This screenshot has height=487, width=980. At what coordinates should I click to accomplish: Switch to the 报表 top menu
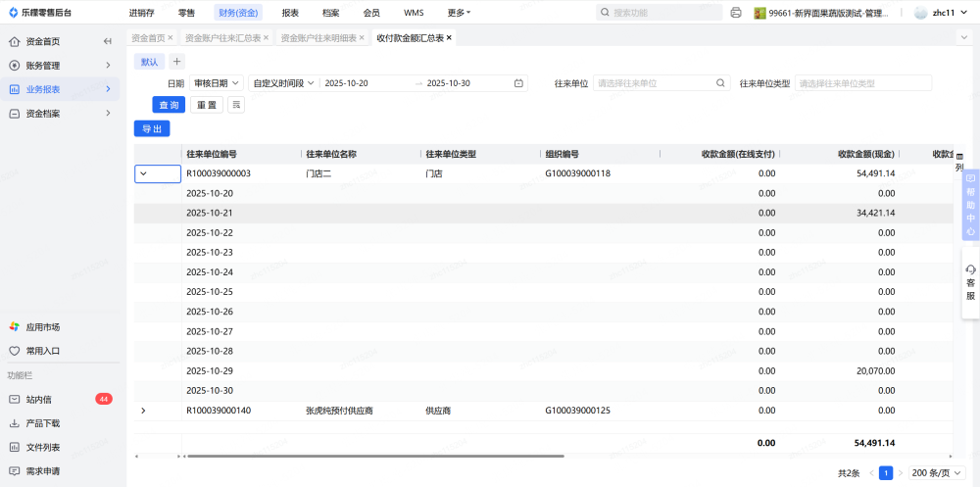tap(290, 13)
